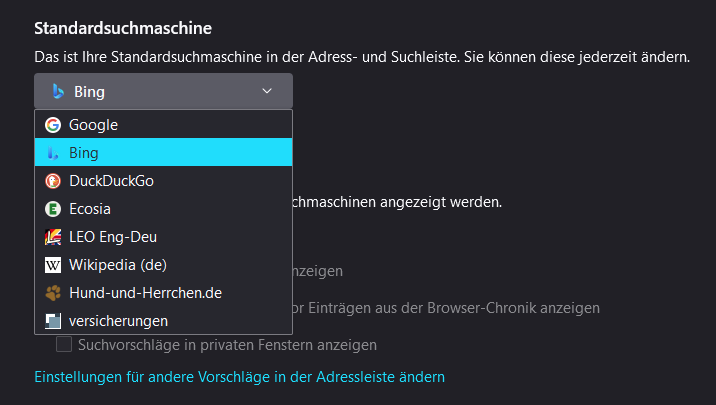Screen dimensions: 716x405
Task: Open Einstellungen für andere Vorschläge link
Action: click(239, 377)
